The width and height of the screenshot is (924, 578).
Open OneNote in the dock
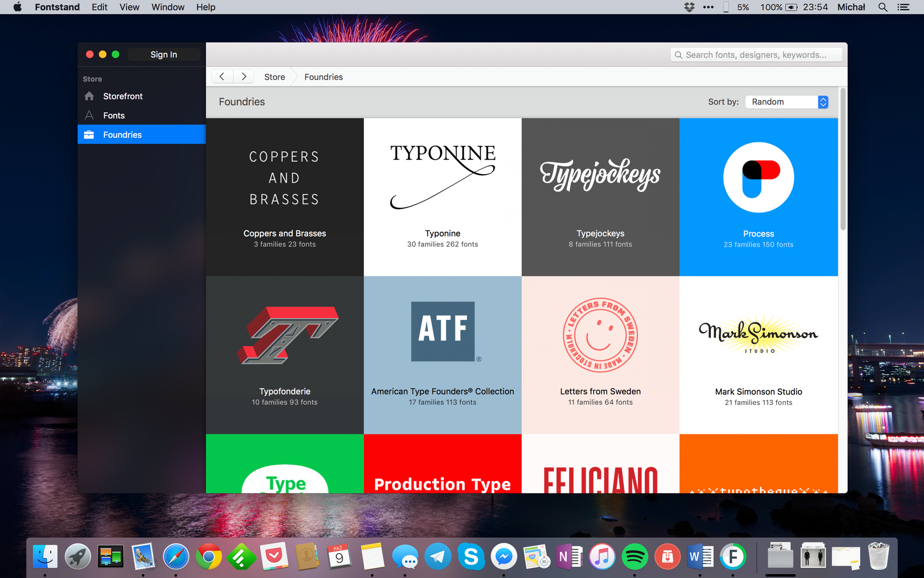tap(569, 556)
